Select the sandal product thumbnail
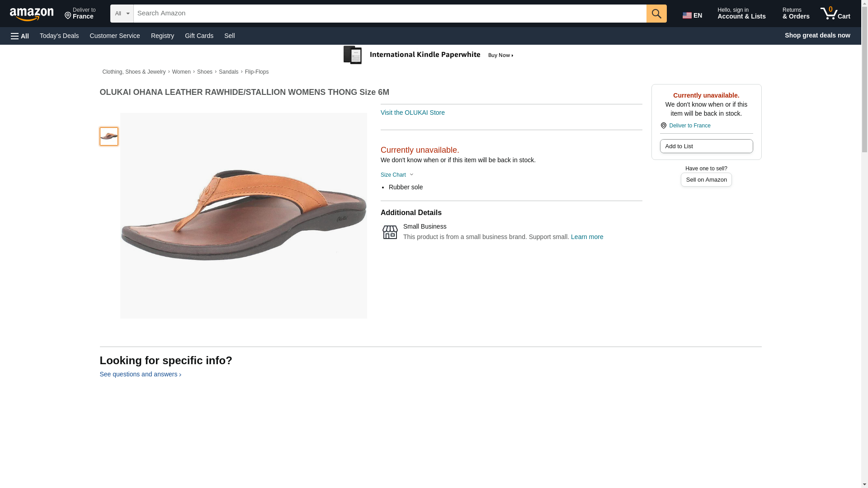Screen dimensions: 868x488 [x=109, y=136]
